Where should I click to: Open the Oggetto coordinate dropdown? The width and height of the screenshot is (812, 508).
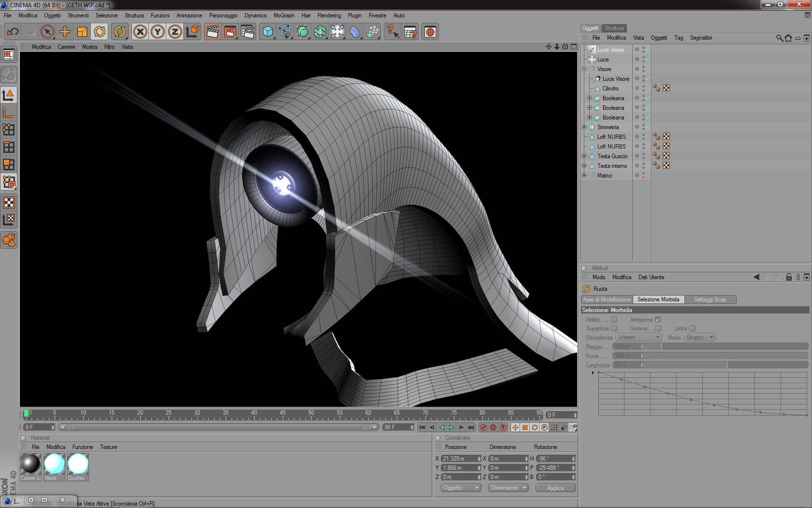[x=461, y=488]
